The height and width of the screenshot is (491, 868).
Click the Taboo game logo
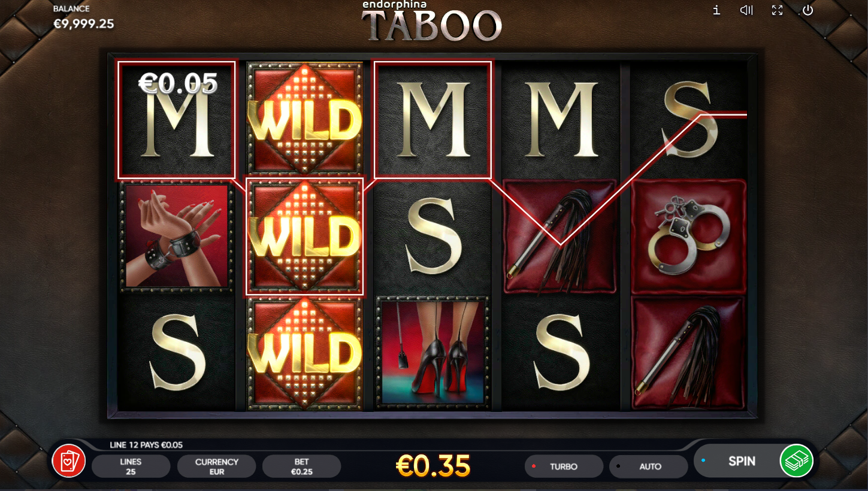pyautogui.click(x=431, y=22)
